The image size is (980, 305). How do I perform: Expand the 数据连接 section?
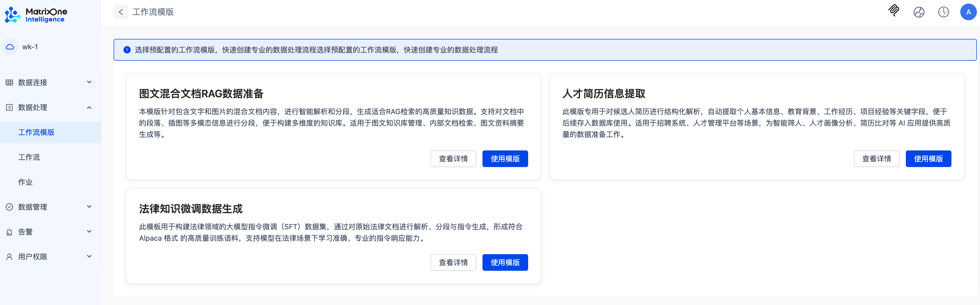coord(89,82)
